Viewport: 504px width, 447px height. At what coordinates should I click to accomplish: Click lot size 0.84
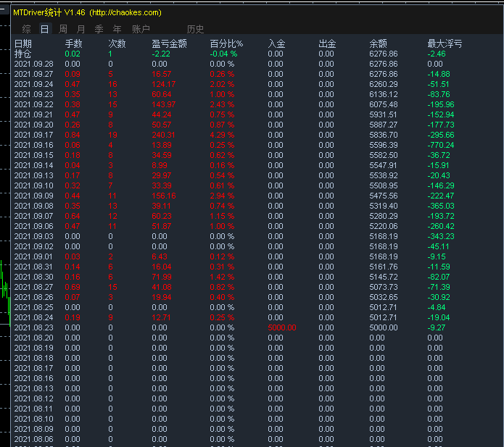point(73,135)
